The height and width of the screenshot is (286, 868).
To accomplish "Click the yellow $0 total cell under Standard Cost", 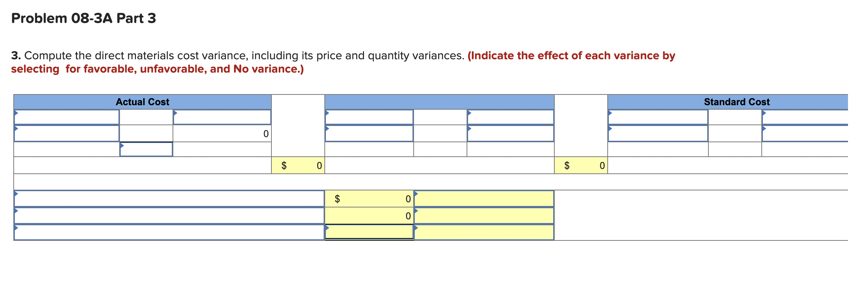I will coord(581,166).
